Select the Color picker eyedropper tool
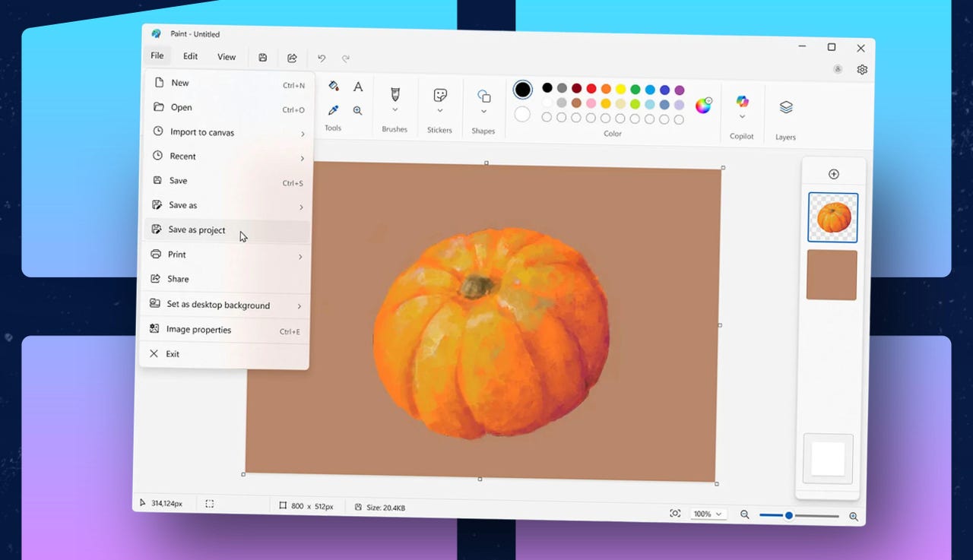973x560 pixels. pos(333,110)
